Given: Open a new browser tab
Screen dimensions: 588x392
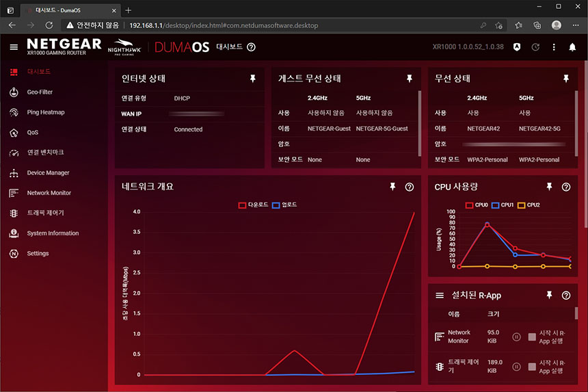Looking at the screenshot, I should point(129,10).
